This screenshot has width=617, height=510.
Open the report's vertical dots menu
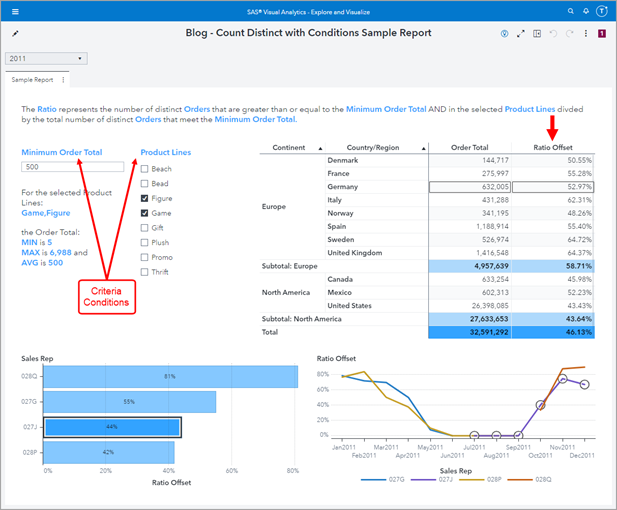(x=586, y=33)
